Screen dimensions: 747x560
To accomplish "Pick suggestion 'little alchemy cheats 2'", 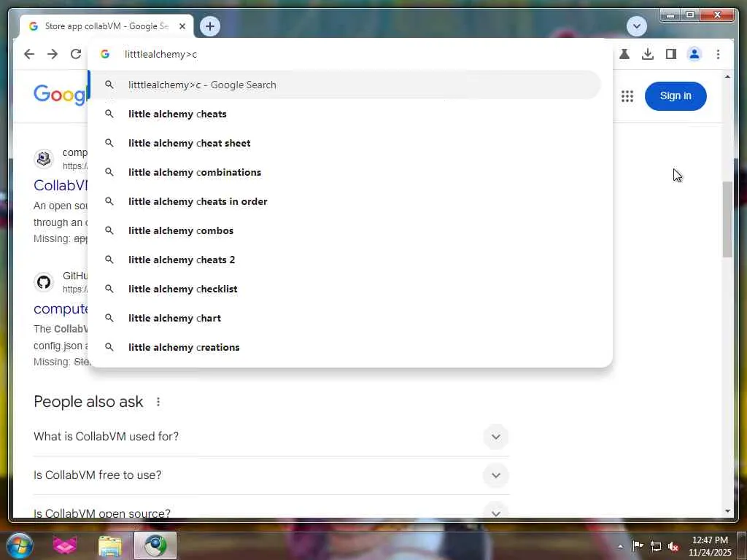I will click(x=345, y=260).
